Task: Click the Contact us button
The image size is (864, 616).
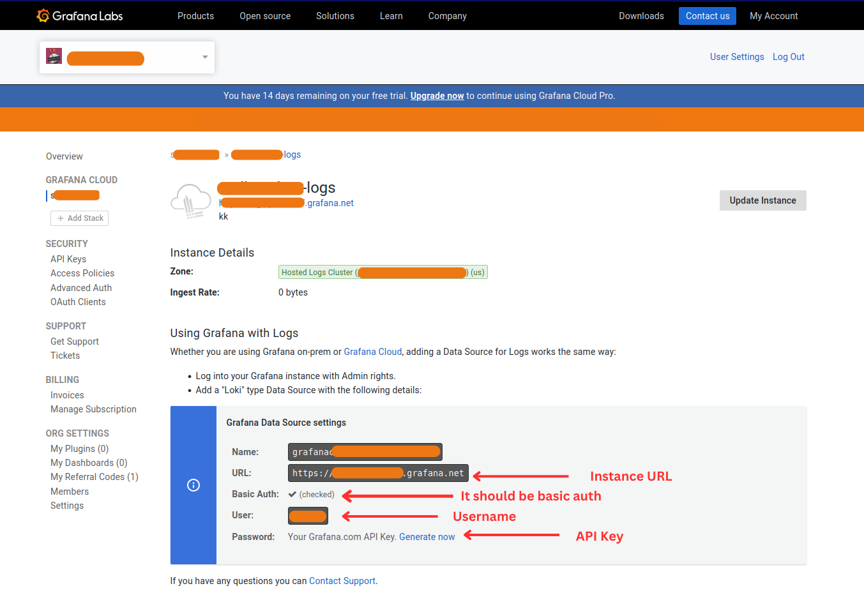Action: tap(707, 15)
